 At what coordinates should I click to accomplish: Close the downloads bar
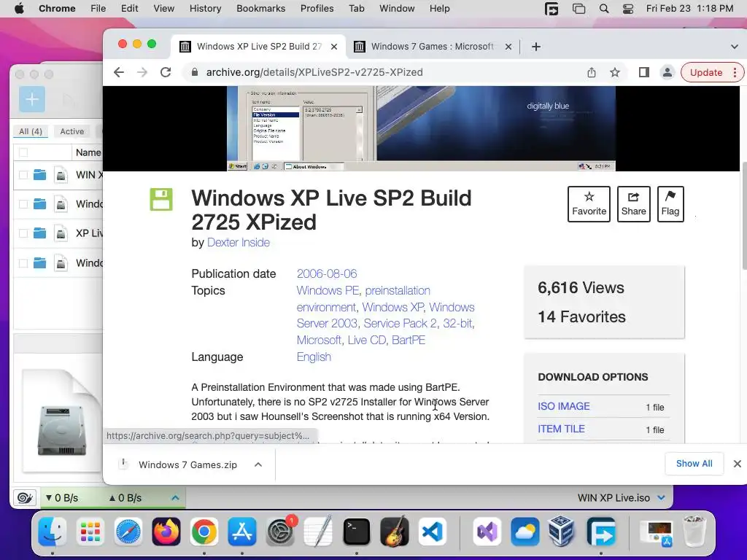pyautogui.click(x=737, y=464)
